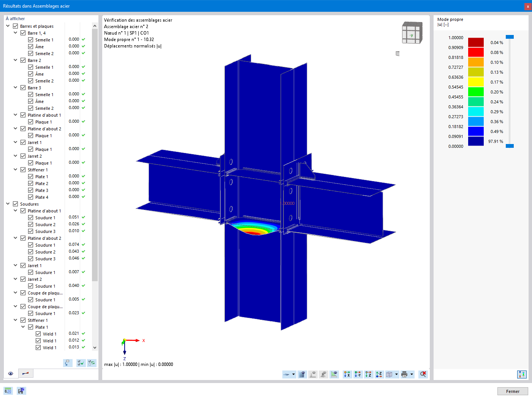Toggle the Barre 3 checkbox
532x399 pixels.
click(23, 88)
